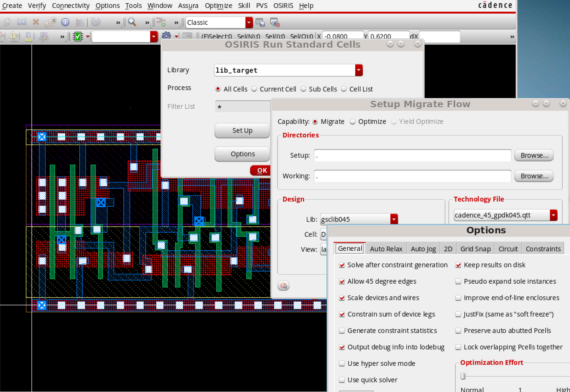Open the blue info properties icon
This screenshot has height=392, width=570.
[65, 22]
